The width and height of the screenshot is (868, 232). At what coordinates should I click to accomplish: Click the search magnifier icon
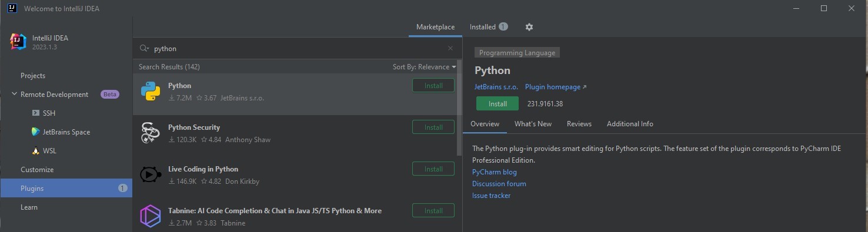click(x=144, y=49)
